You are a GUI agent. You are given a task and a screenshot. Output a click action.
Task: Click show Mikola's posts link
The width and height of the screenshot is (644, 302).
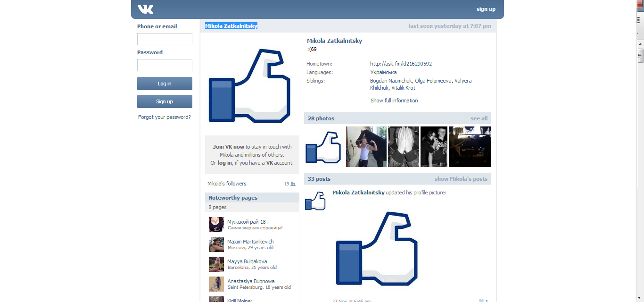point(461,179)
